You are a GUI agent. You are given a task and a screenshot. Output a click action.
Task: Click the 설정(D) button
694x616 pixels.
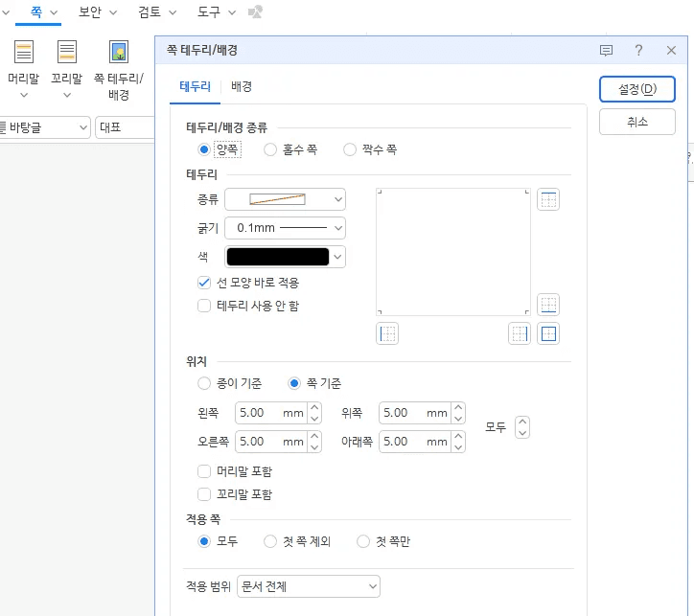637,89
